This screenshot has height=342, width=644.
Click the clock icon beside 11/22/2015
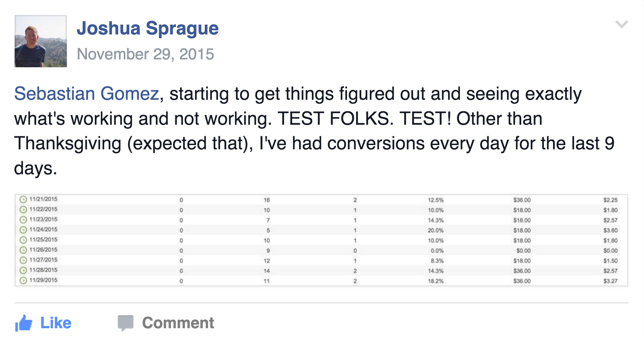click(23, 210)
